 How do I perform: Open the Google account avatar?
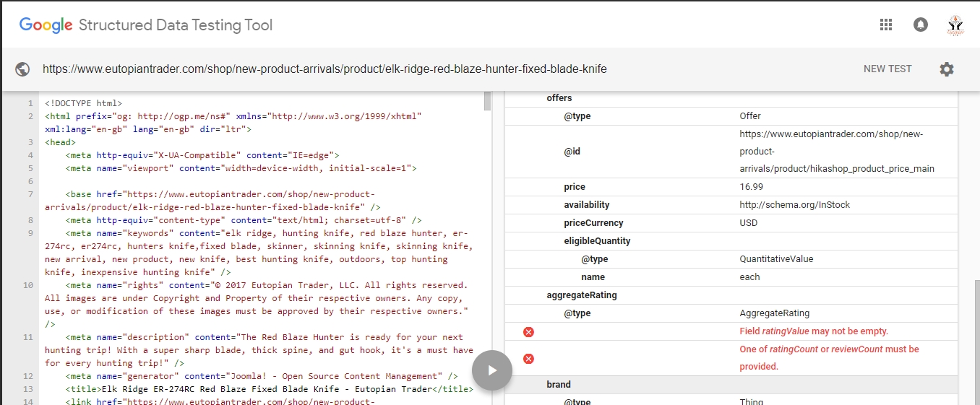955,25
